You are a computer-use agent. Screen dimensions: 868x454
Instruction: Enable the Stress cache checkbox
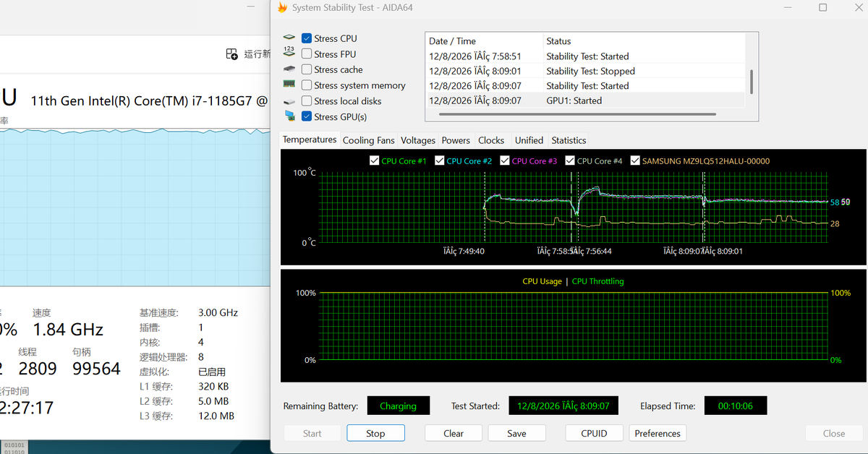pos(307,69)
